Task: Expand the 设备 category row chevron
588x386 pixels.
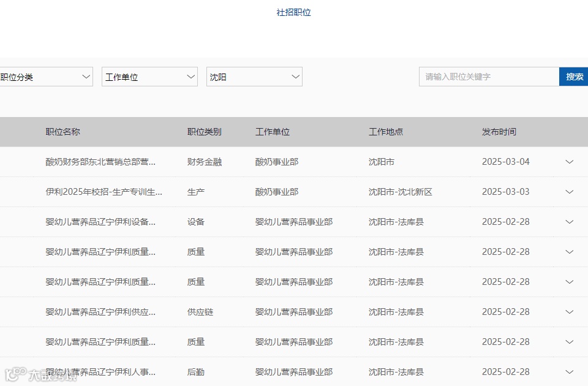Action: [569, 222]
